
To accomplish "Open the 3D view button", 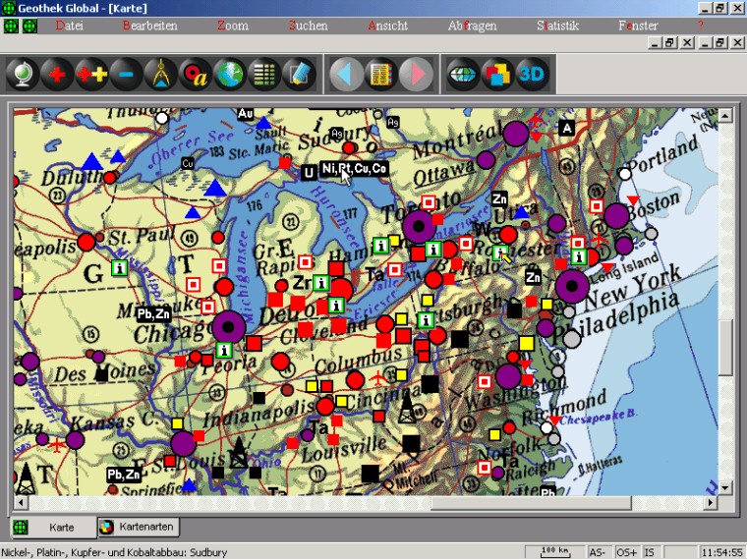I will pyautogui.click(x=532, y=75).
